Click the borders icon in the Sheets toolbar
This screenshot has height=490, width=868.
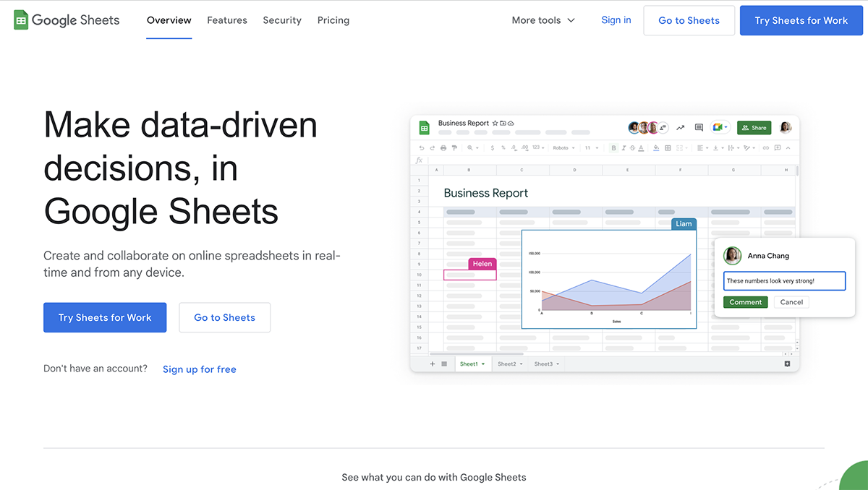(x=668, y=147)
